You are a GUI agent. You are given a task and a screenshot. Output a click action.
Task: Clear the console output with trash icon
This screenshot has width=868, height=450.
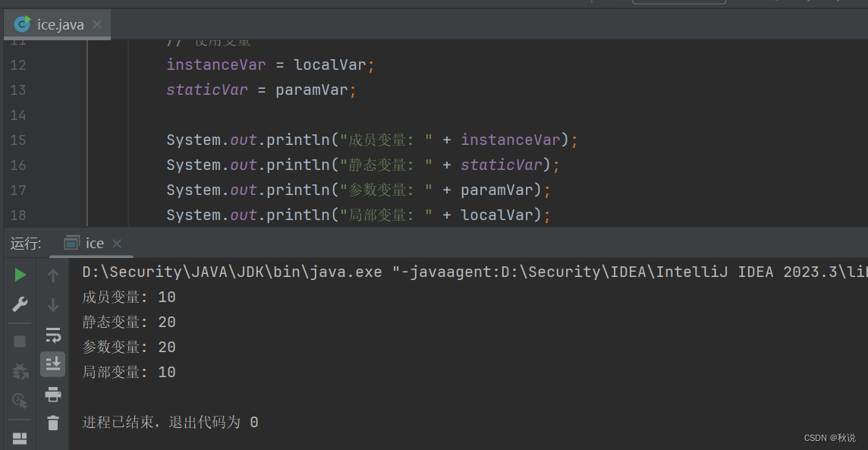coord(52,421)
